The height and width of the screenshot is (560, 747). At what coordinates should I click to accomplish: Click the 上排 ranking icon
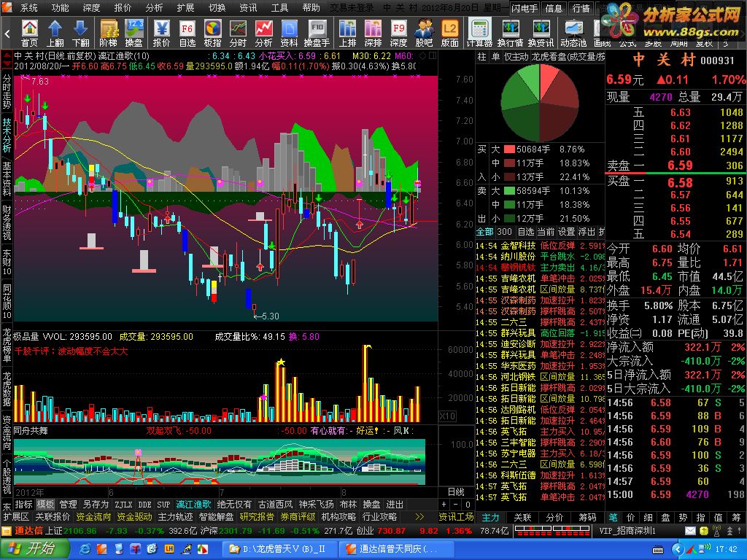tap(348, 33)
